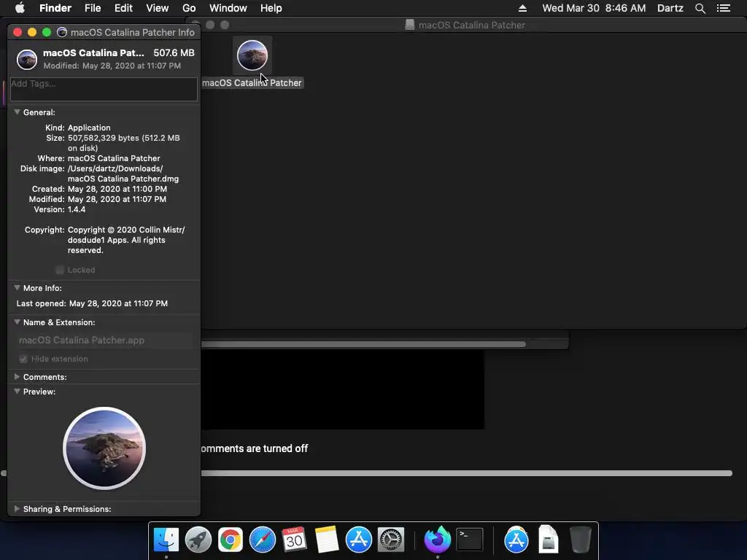Click the large preview image of Catalina

point(104,448)
